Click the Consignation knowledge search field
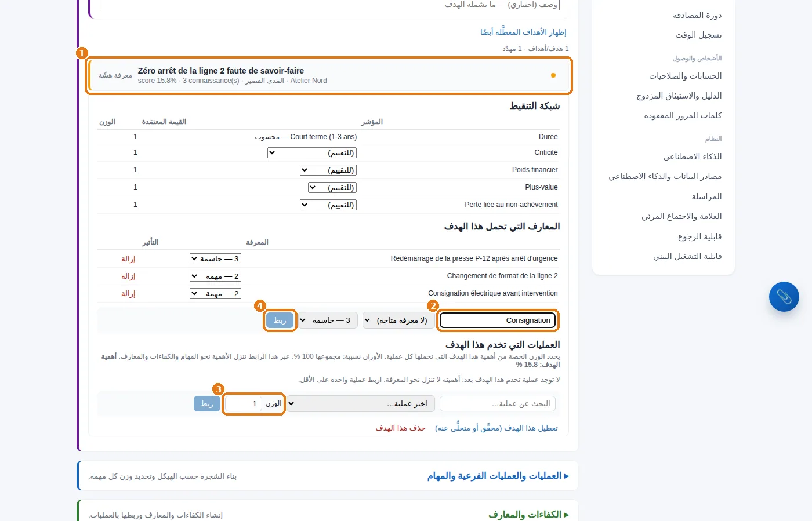Viewport: 812px width, 521px height. pyautogui.click(x=498, y=320)
